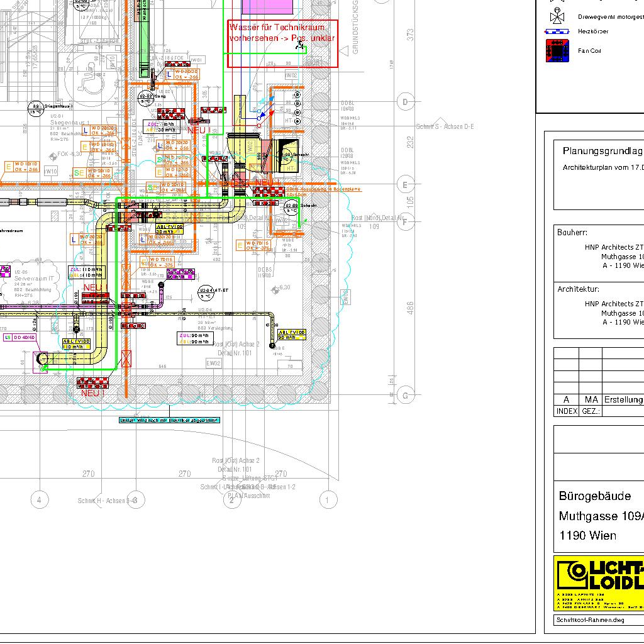This screenshot has width=644, height=644.
Task: Select airflow box 'ZUL: 110 m³/h ABL: 110 m³/h'
Action: click(x=86, y=272)
